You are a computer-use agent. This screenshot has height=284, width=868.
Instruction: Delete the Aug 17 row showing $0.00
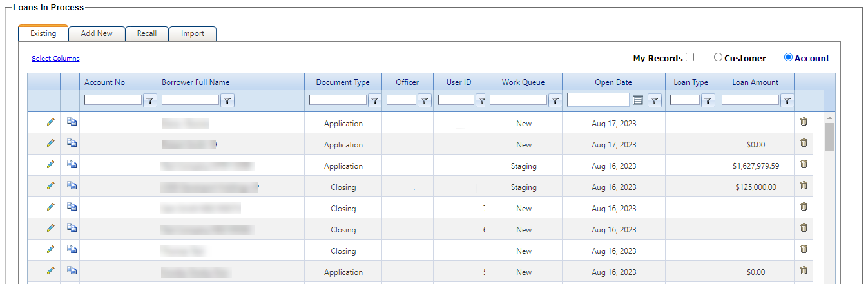(804, 143)
